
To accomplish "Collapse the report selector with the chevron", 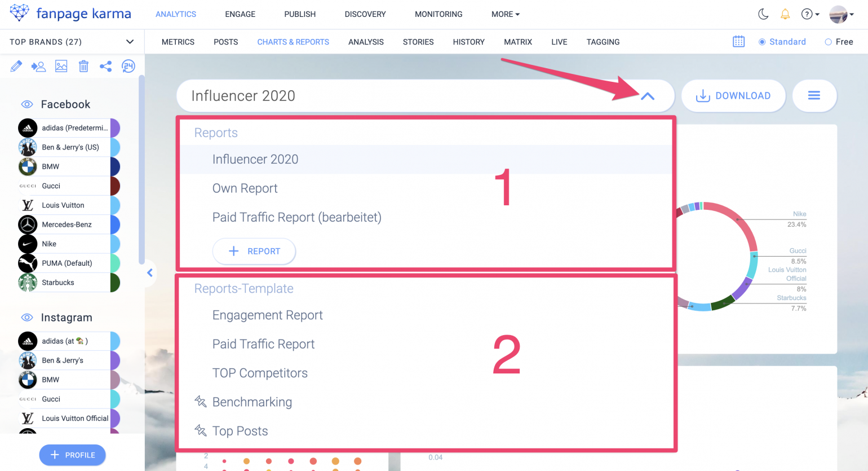I will tap(648, 96).
